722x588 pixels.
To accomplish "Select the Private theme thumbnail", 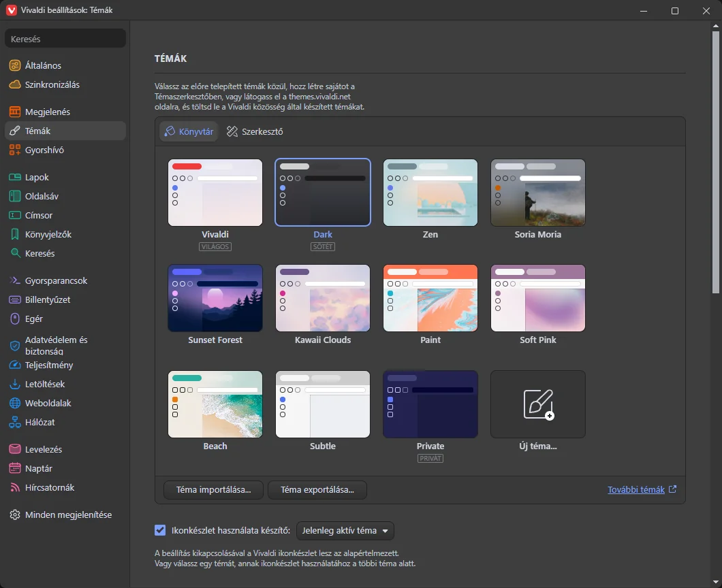I will (430, 404).
